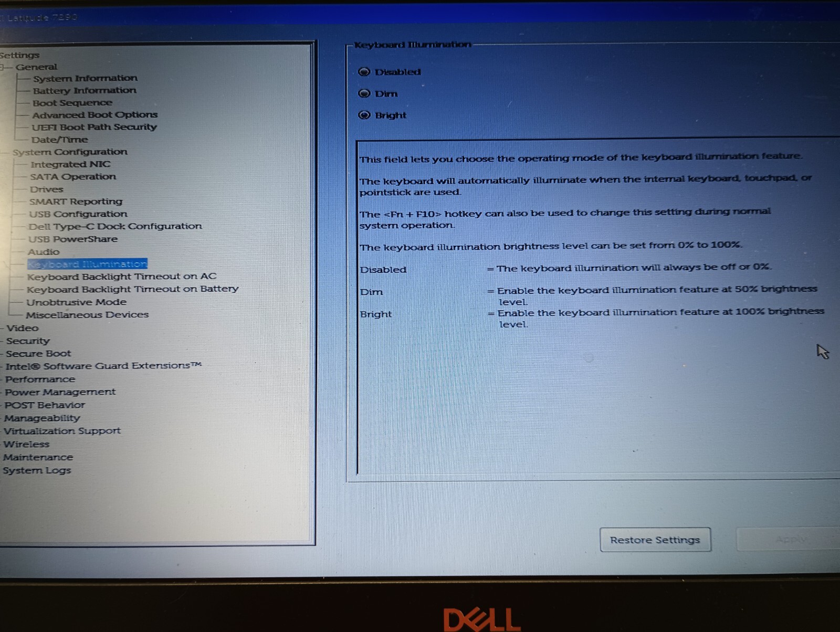The width and height of the screenshot is (840, 632).
Task: Expand the Maintenance category
Action: click(38, 457)
